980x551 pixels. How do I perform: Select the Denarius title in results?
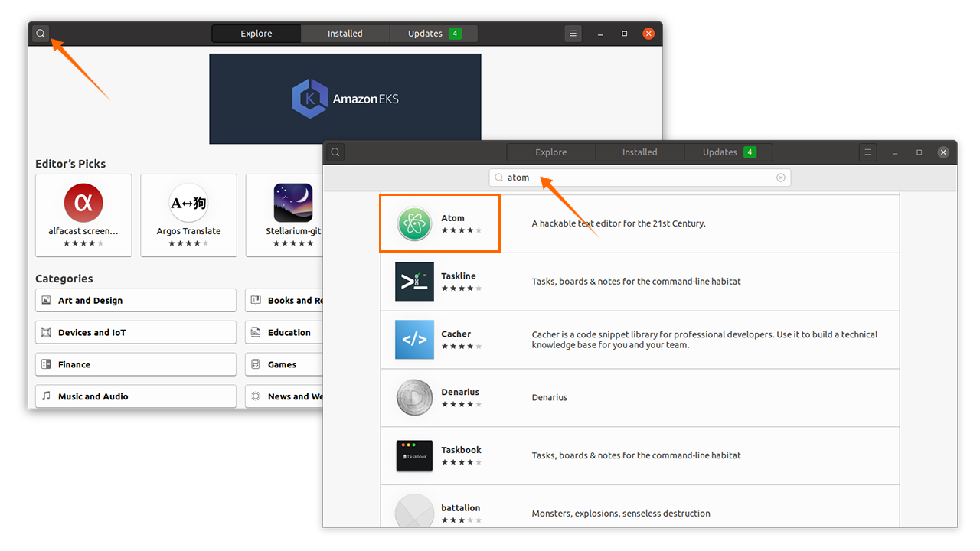(460, 393)
